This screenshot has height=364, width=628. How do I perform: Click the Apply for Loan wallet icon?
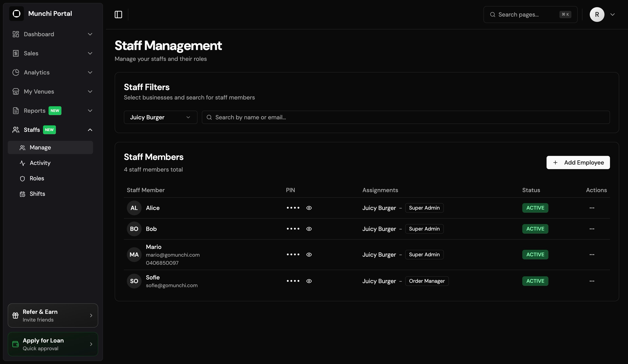click(15, 344)
